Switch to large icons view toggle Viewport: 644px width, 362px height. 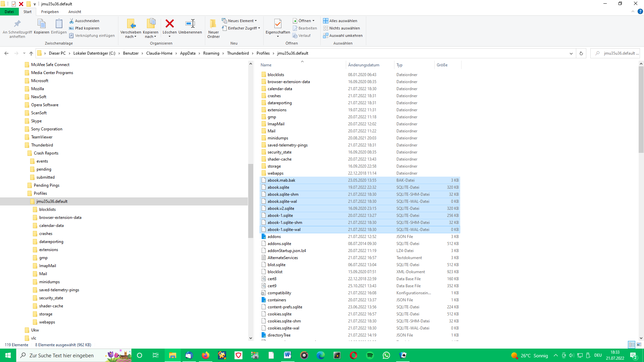639,345
